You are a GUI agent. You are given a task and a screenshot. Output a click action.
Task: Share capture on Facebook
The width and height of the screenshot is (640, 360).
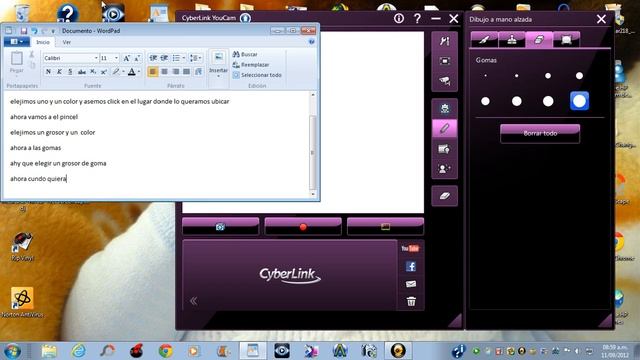[411, 267]
